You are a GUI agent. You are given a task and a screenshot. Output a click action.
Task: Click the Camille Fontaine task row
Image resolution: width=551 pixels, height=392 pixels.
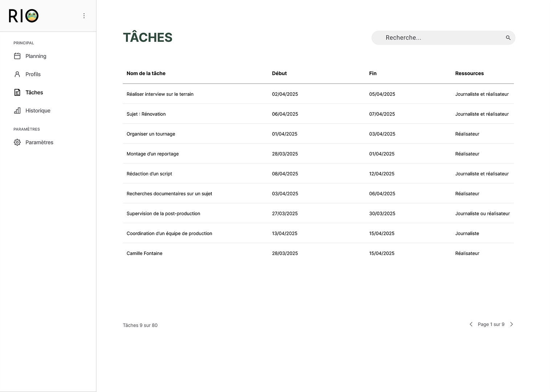[x=144, y=253]
